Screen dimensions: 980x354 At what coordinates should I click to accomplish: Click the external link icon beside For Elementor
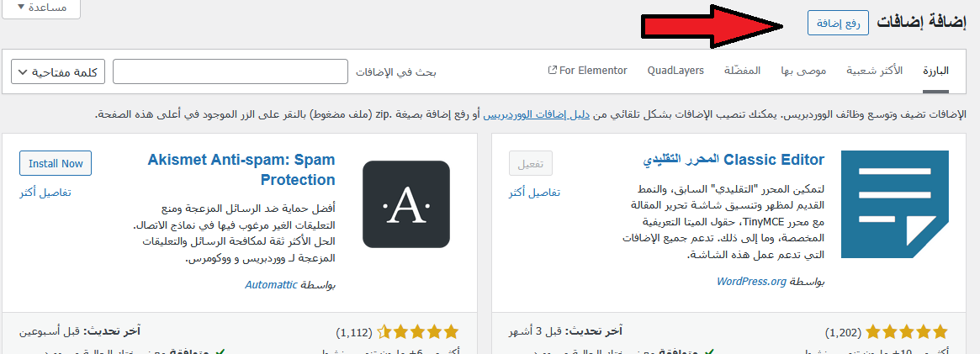click(552, 71)
